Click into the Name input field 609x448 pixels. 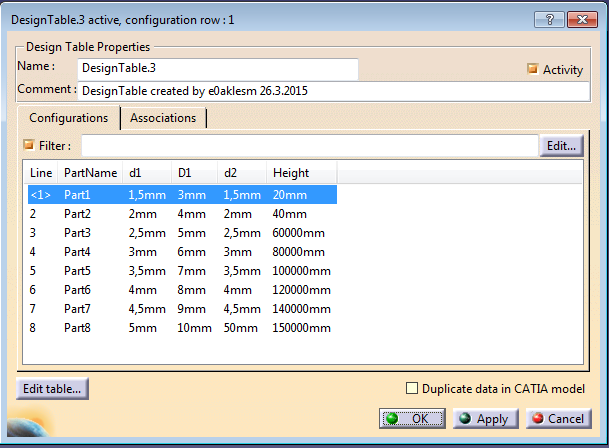(x=218, y=69)
